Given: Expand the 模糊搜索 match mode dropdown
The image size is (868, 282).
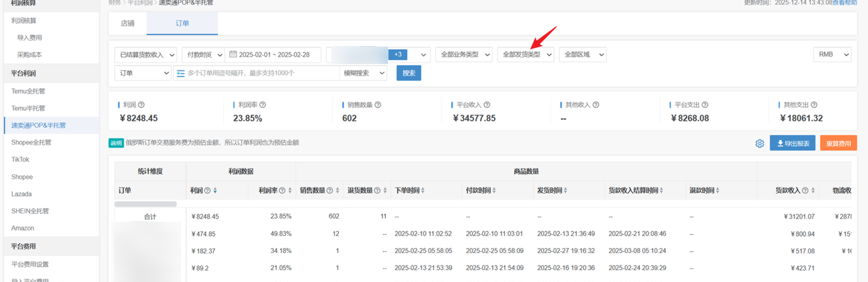Looking at the screenshot, I should (x=363, y=73).
